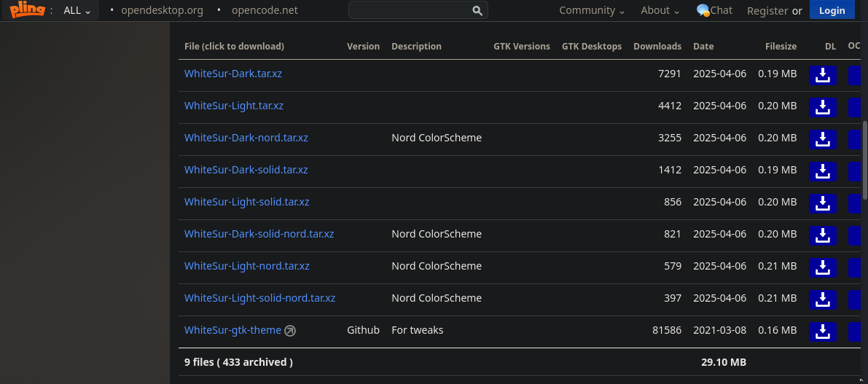Click the 29.10 MB total size
Image resolution: width=868 pixels, height=384 pixels.
[724, 362]
